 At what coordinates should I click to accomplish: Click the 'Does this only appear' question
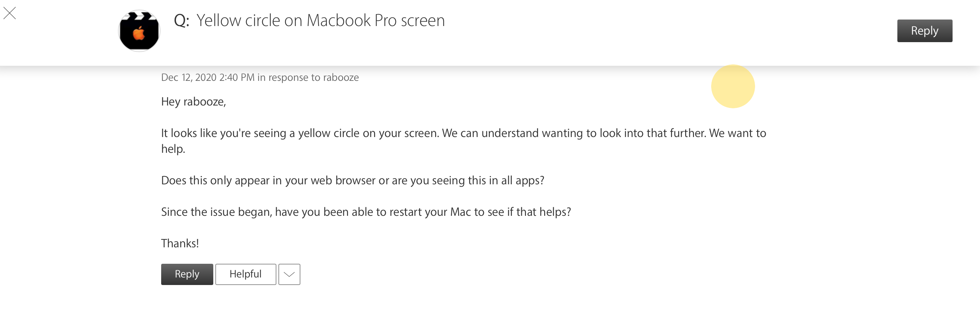[352, 181]
